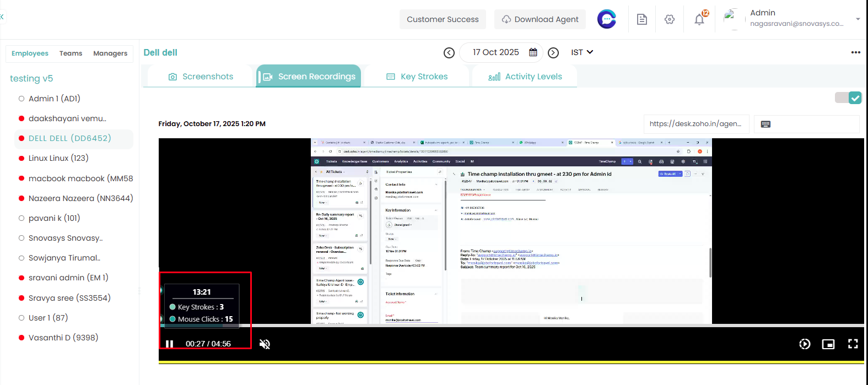The width and height of the screenshot is (868, 385).
Task: Click the yellow activity timeline bar
Action: [511, 362]
